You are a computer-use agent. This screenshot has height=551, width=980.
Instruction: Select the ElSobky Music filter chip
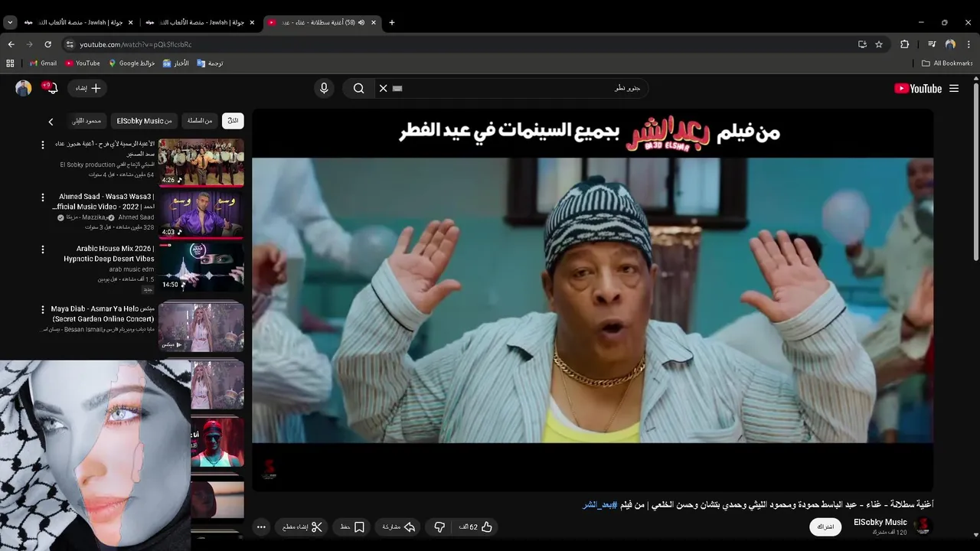144,121
